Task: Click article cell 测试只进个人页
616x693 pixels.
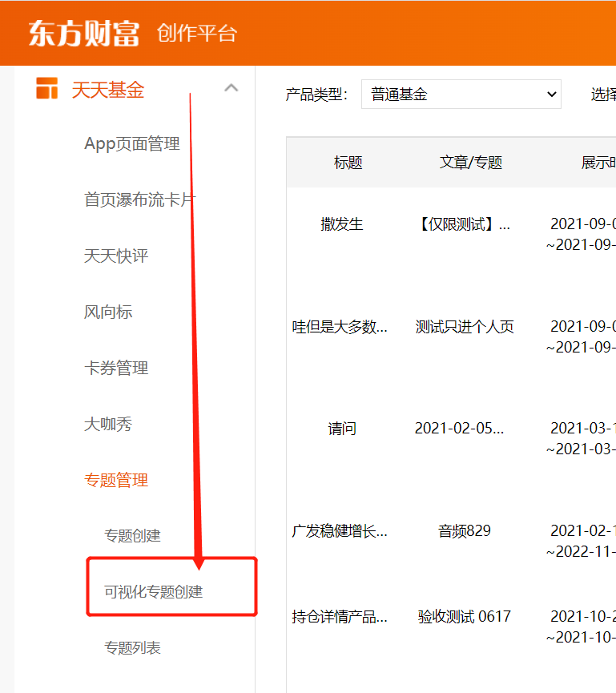Action: pyautogui.click(x=465, y=327)
